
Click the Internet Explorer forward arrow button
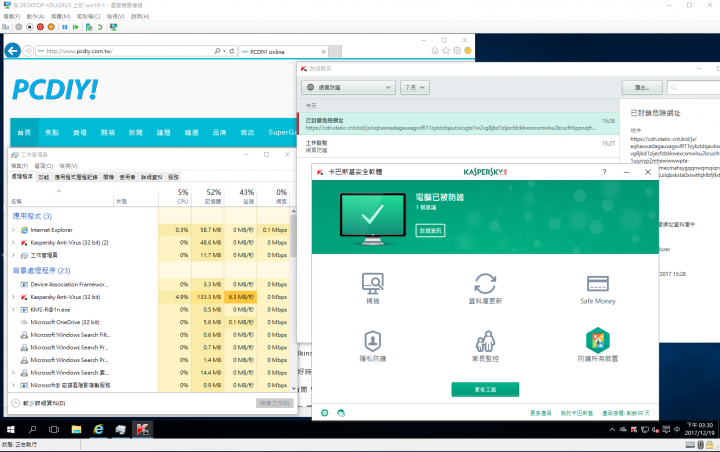point(28,51)
